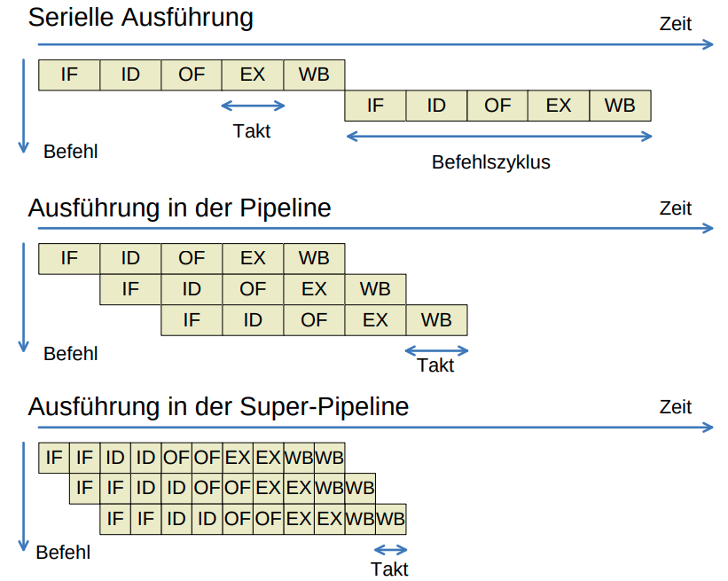The height and width of the screenshot is (581, 728).
Task: Click WB box of the first pipeline instruction
Action: pyautogui.click(x=314, y=258)
